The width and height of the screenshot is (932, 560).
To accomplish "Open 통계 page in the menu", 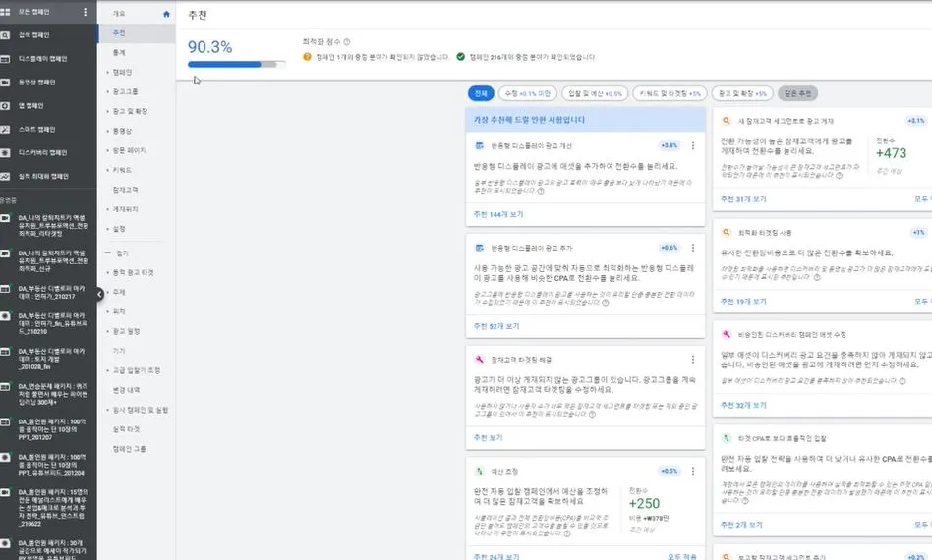I will (119, 53).
